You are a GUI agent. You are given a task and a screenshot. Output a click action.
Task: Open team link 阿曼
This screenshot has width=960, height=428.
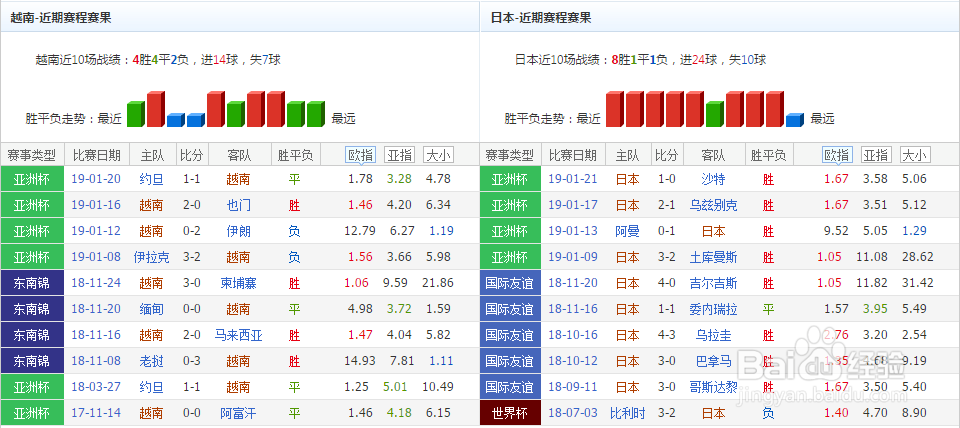pos(628,231)
